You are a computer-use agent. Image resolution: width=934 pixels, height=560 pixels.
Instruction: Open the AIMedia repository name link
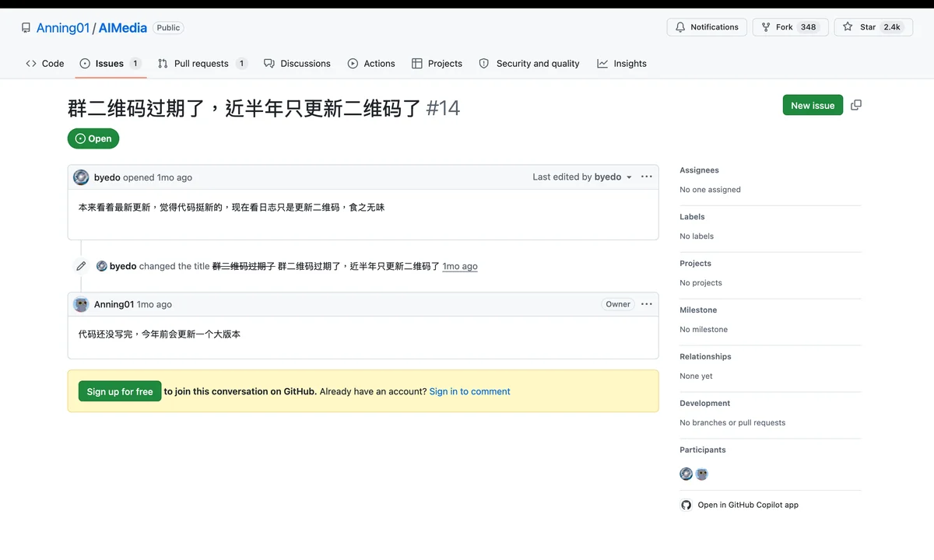[123, 27]
